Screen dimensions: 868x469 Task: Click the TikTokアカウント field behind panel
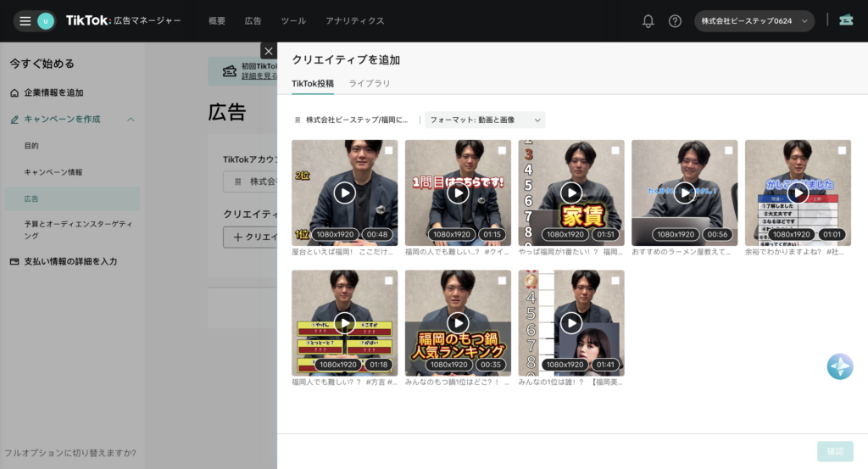click(250, 181)
